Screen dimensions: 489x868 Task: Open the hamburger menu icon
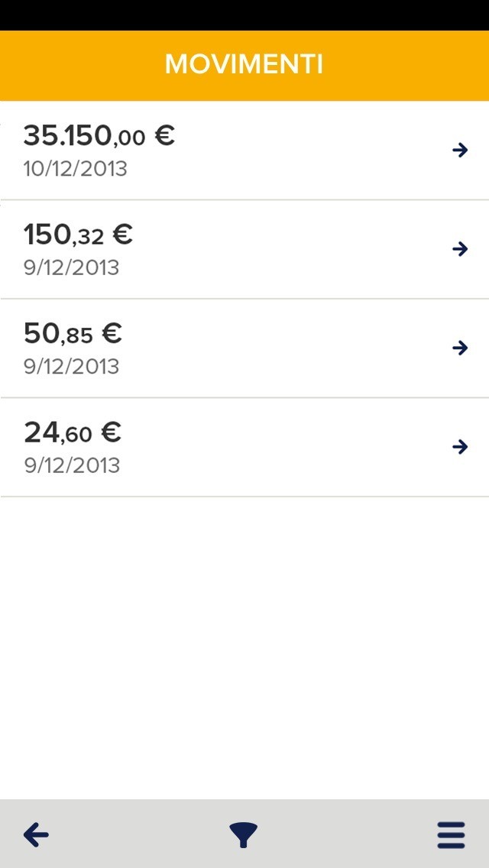click(451, 835)
